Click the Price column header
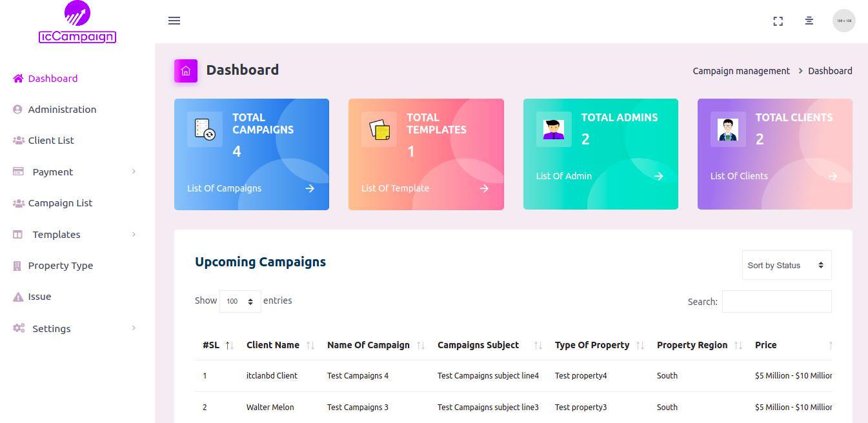The image size is (868, 423). click(x=766, y=345)
